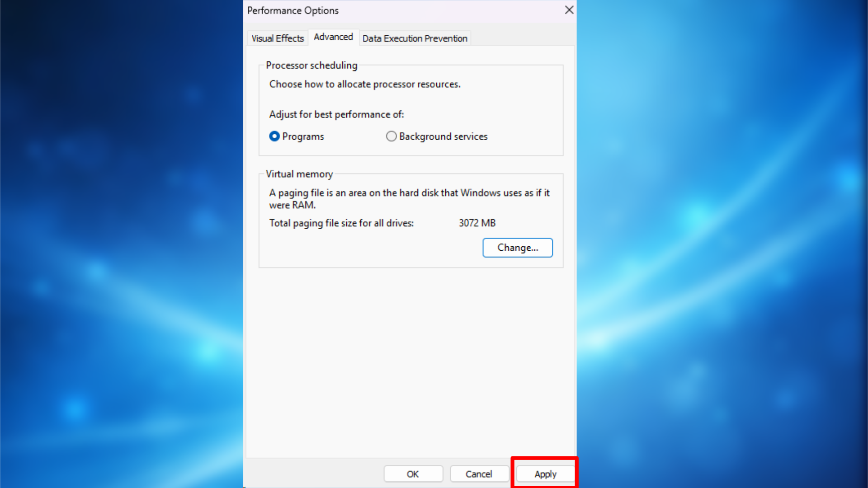Viewport: 868px width, 488px height.
Task: Open the Data Execution Prevention tab
Action: (414, 38)
